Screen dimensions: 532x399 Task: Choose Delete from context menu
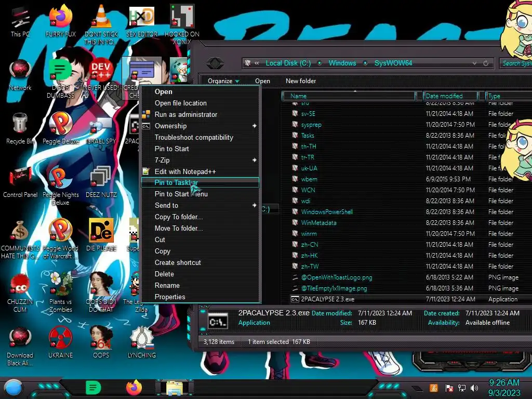coord(200,274)
